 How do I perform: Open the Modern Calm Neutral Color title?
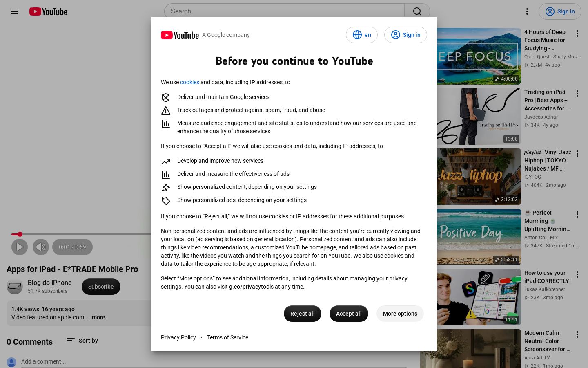coord(547,341)
